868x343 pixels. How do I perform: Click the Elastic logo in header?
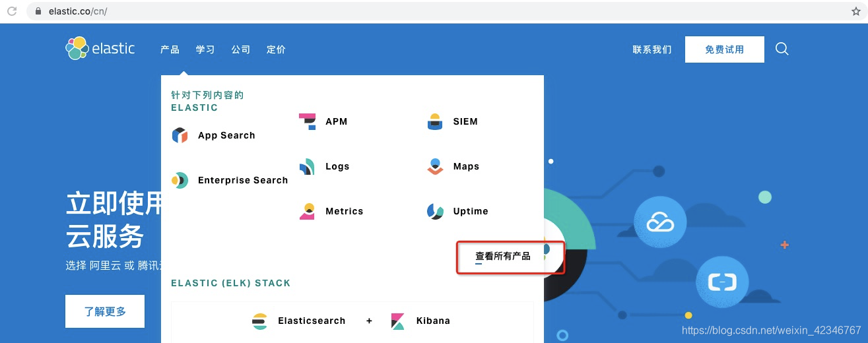pos(100,48)
